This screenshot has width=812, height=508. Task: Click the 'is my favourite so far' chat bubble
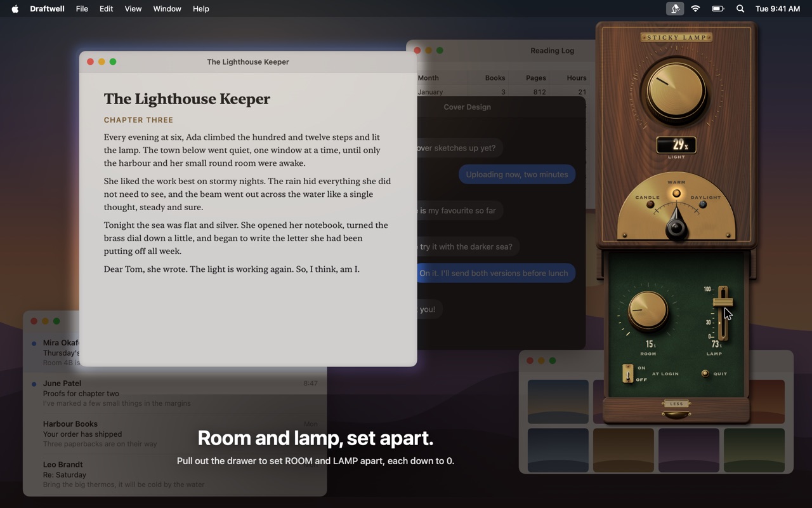click(461, 210)
